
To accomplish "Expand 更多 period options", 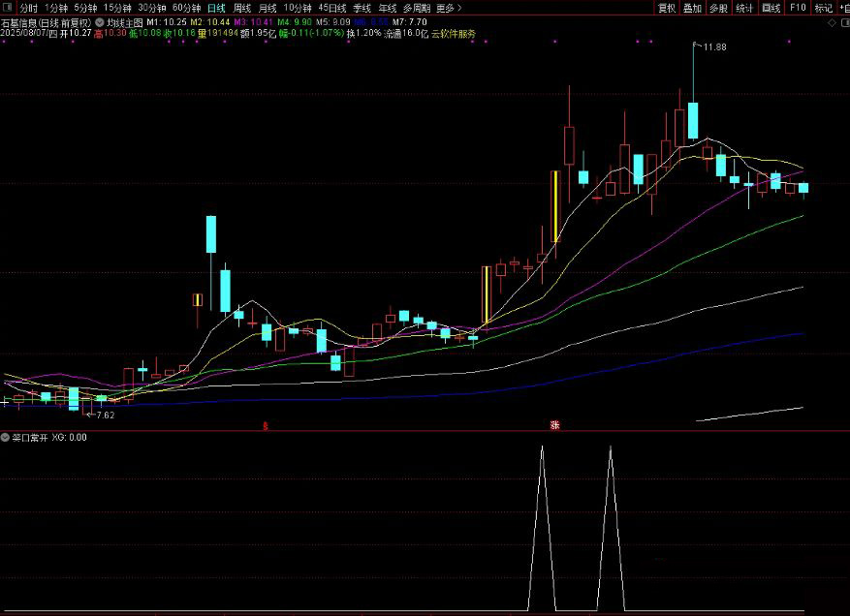I will 448,8.
